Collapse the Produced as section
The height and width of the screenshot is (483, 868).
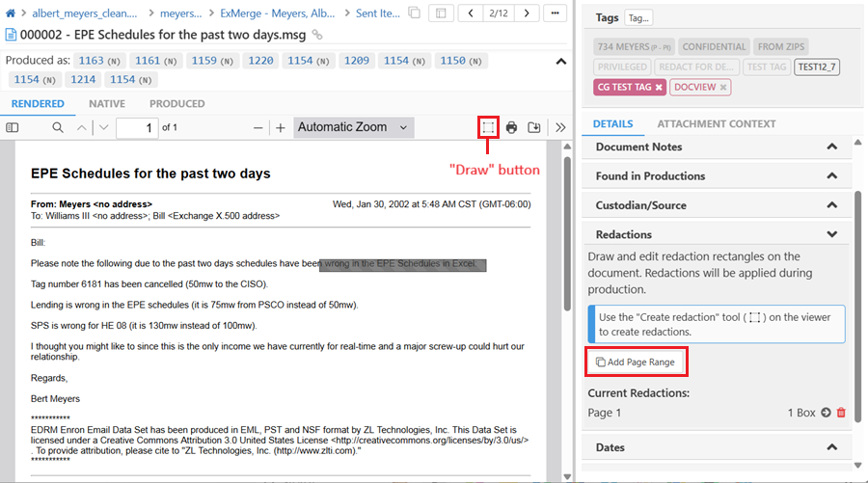560,62
